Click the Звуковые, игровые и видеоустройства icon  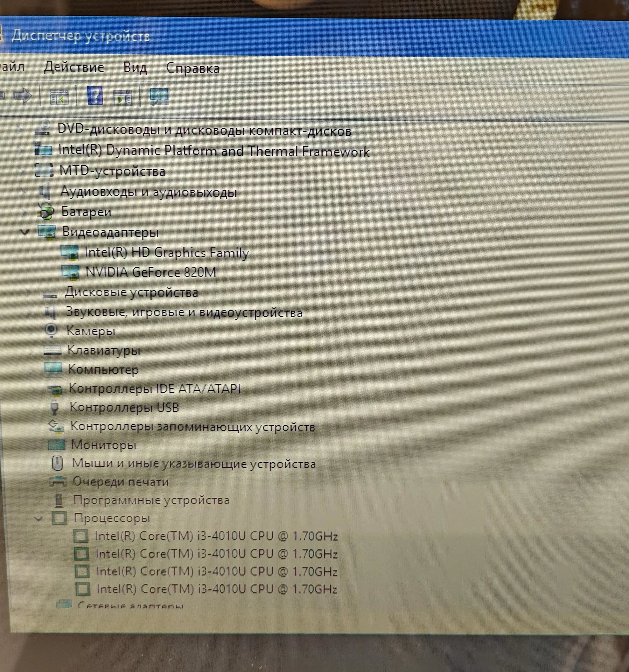tap(50, 311)
